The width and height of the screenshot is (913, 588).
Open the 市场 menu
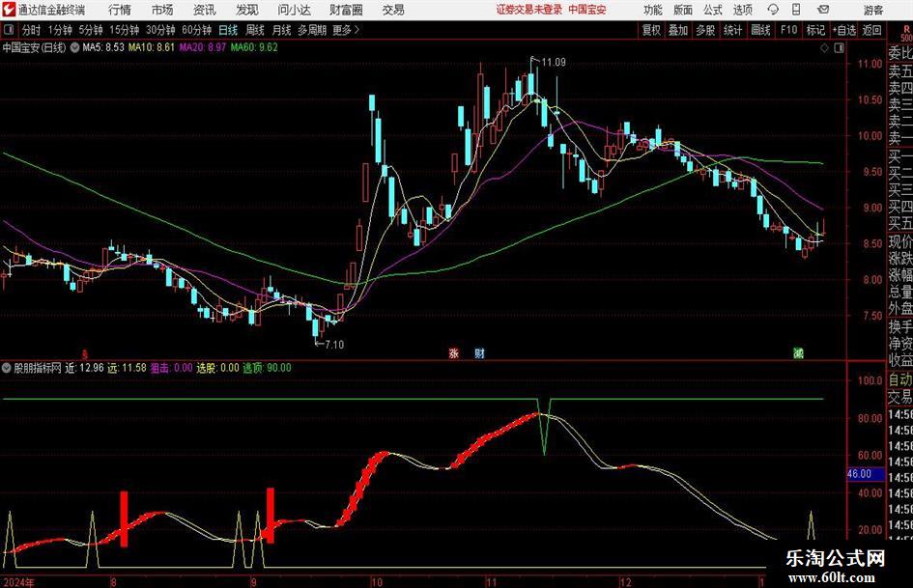162,10
